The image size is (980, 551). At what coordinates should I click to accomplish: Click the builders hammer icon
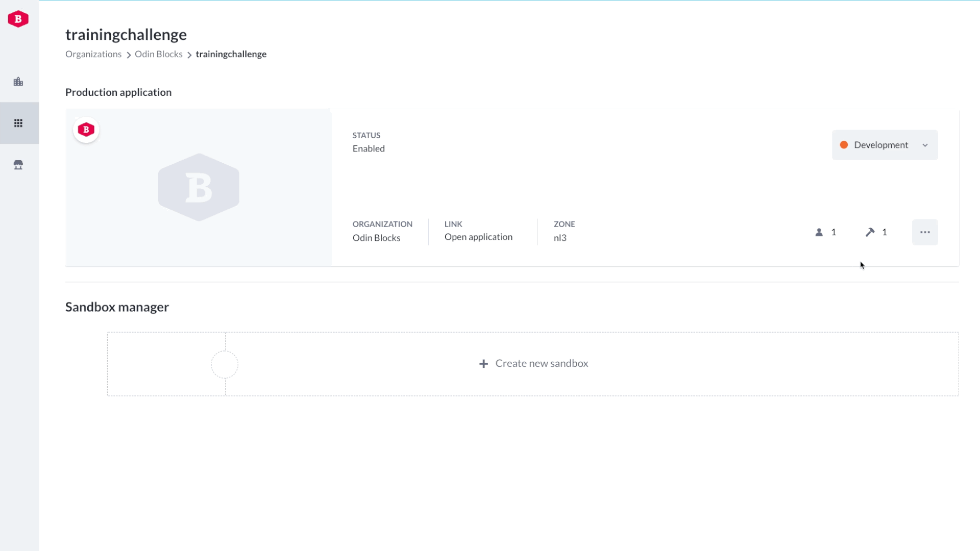pos(870,232)
